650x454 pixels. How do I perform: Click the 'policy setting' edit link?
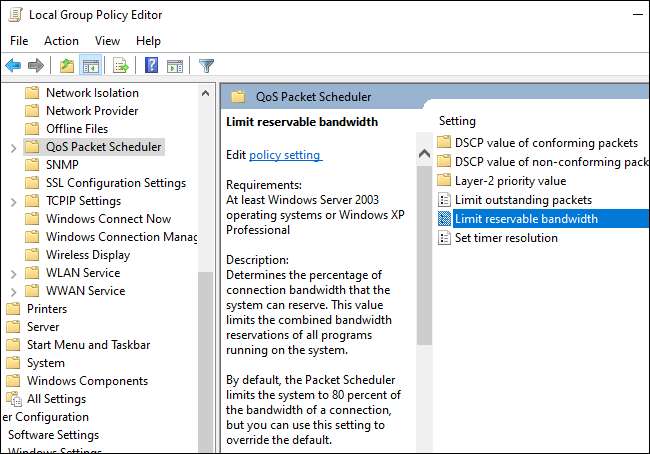[285, 155]
